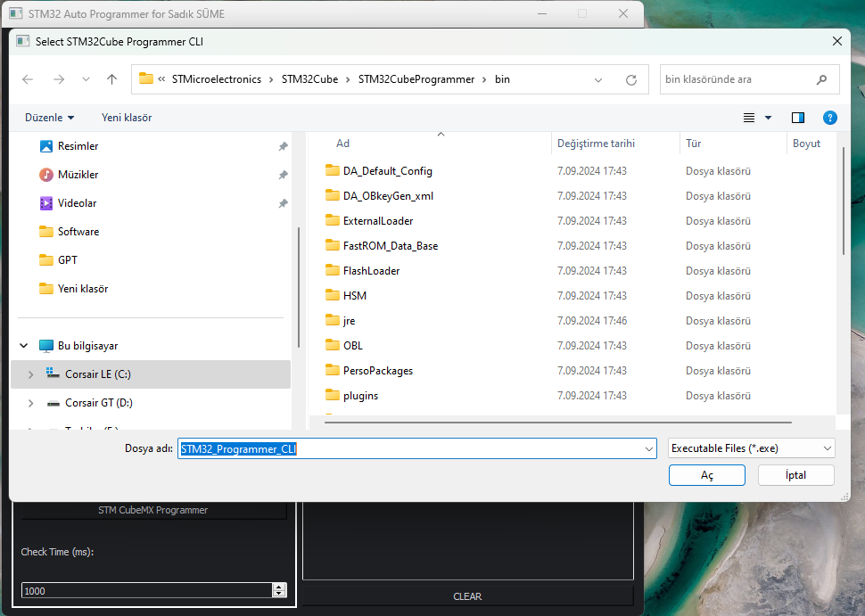Create a new folder with Yeni klasör
This screenshot has height=616, width=865.
click(127, 118)
